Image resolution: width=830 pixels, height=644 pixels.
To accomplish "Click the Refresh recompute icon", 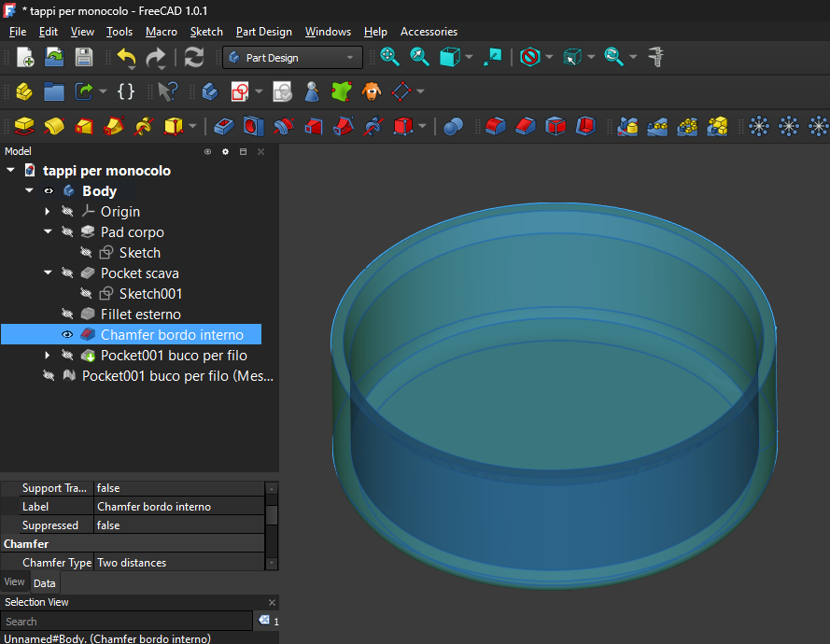I will 194,57.
